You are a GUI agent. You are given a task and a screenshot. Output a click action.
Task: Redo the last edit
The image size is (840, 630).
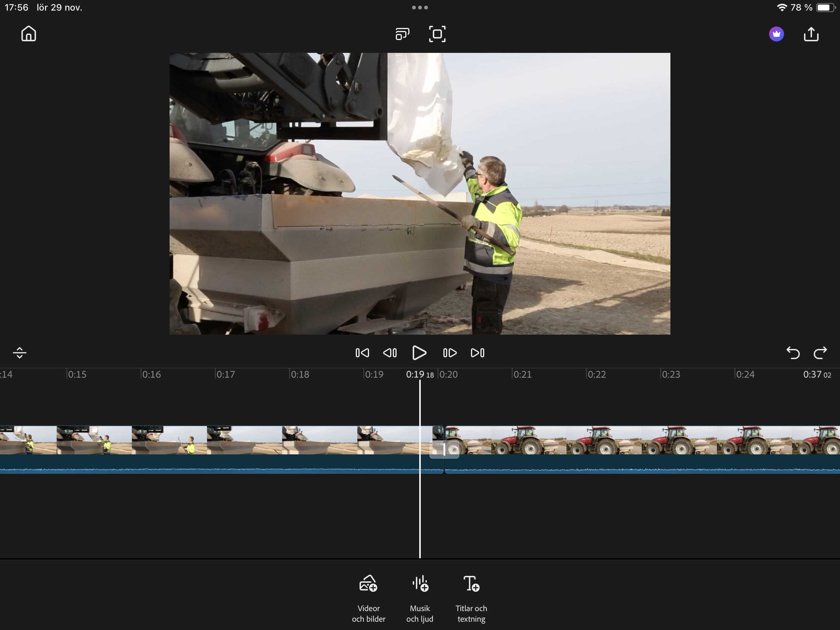click(x=820, y=353)
